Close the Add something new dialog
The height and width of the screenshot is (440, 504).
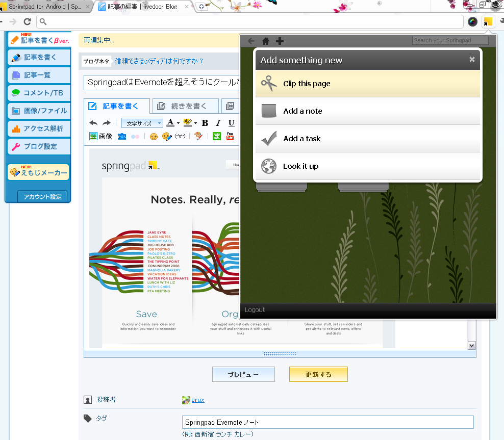[x=472, y=60]
